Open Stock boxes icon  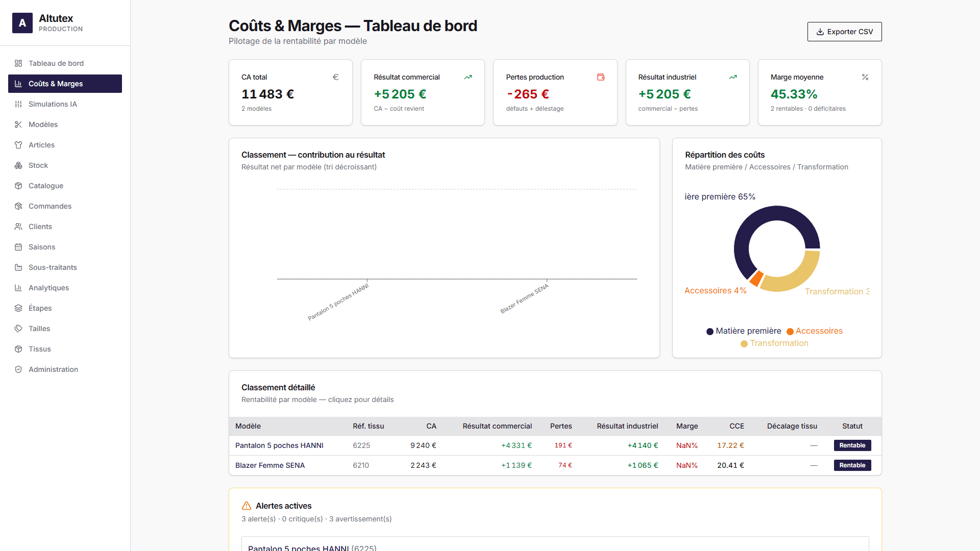click(18, 165)
